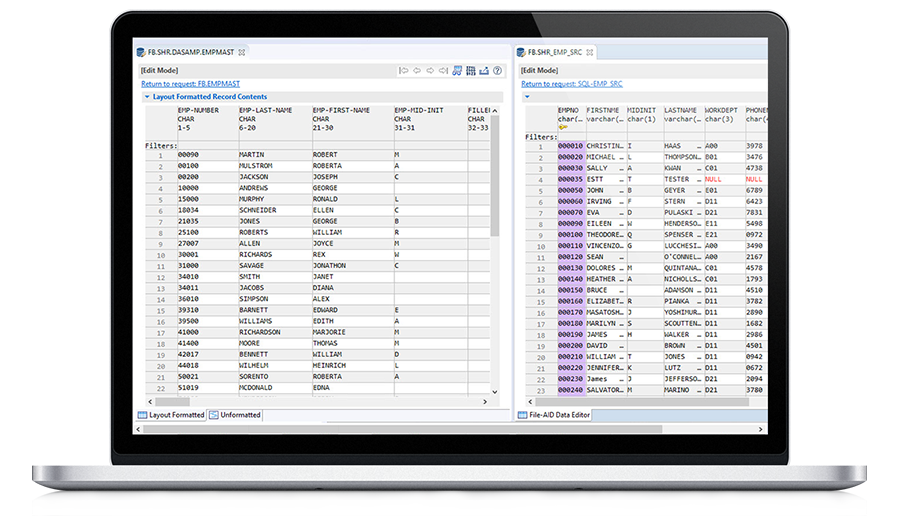The height and width of the screenshot is (516, 900).
Task: Expand the collapsed section arrow in right editor
Action: click(527, 97)
